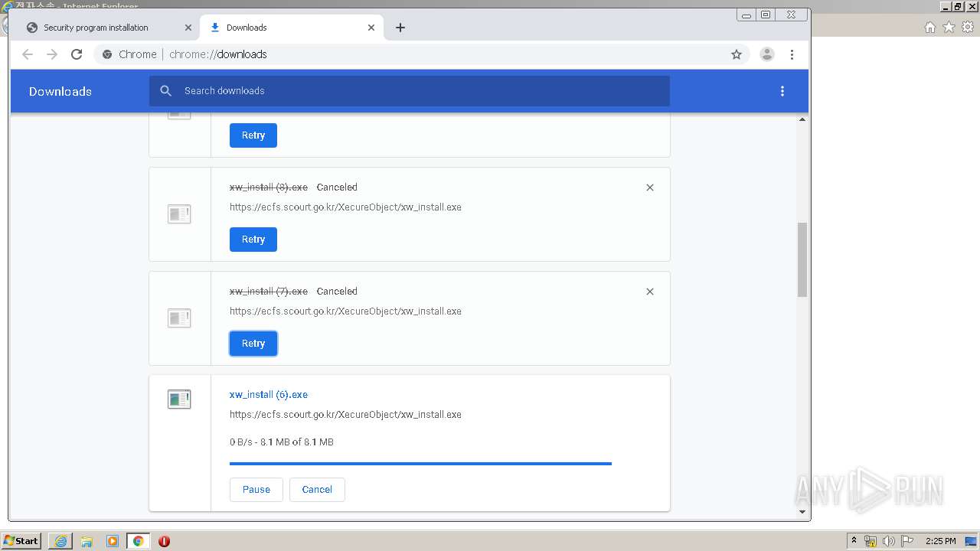Click the file icon of xw_install (7).exe
The image size is (980, 551).
tap(179, 318)
